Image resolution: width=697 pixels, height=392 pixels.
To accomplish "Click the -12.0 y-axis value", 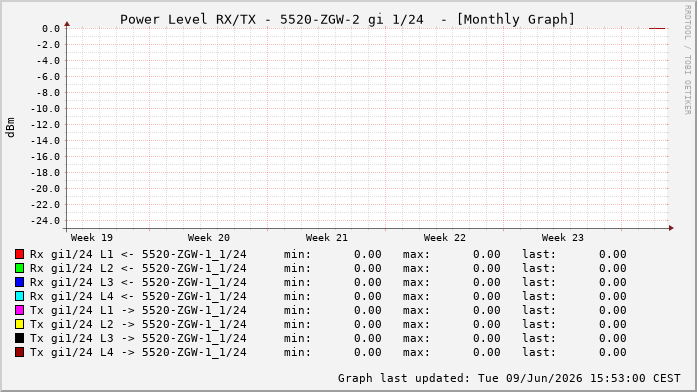I will [45, 125].
